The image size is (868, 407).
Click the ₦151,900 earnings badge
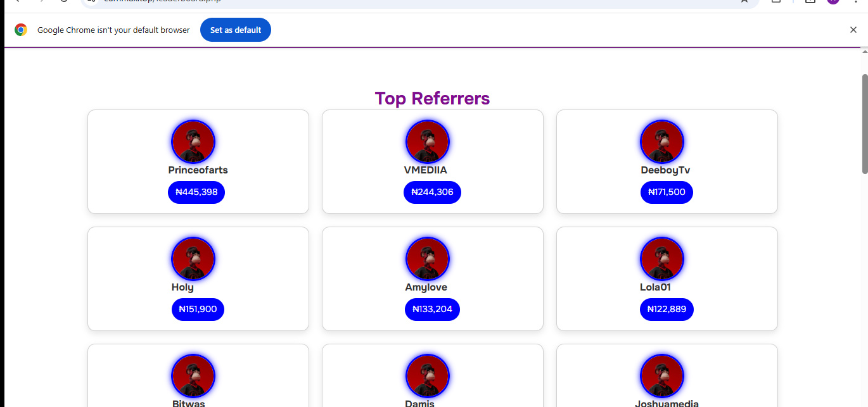198,310
